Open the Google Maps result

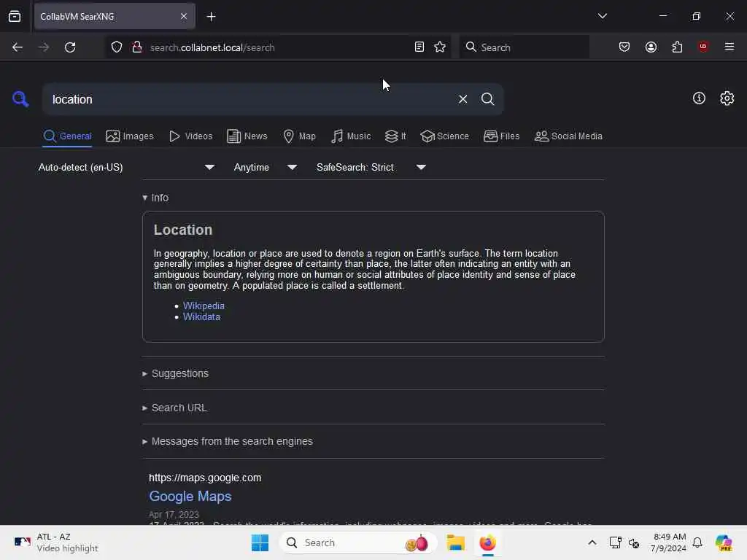click(x=190, y=496)
